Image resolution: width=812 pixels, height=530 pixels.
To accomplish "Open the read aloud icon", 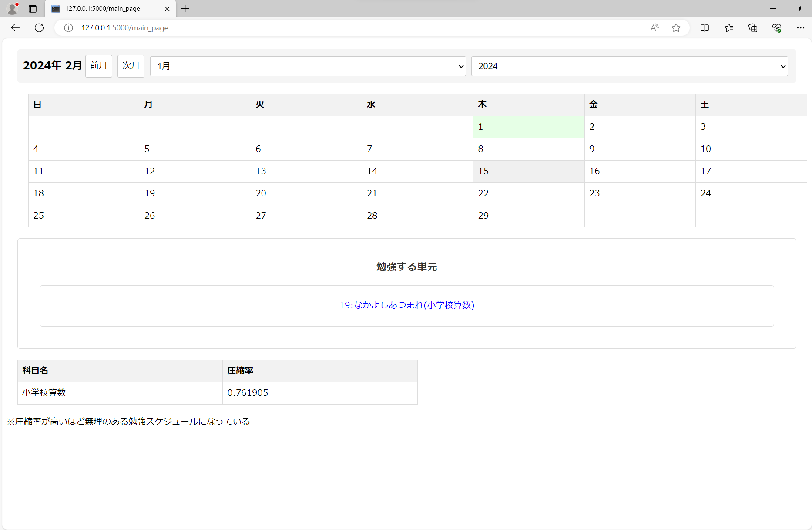I will click(x=654, y=28).
